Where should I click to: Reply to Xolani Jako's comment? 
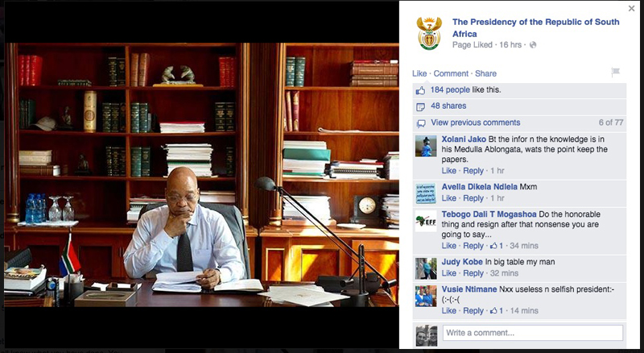(473, 170)
